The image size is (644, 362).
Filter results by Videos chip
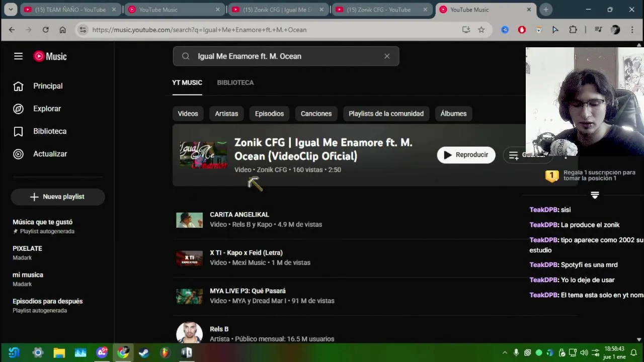(x=188, y=114)
